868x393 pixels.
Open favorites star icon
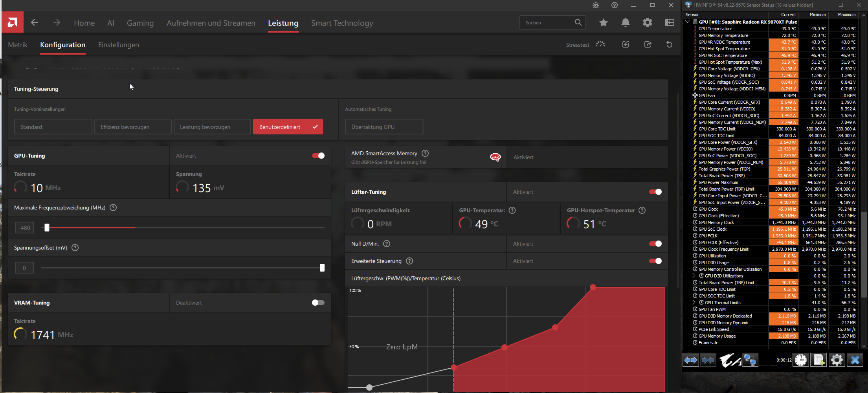(604, 22)
